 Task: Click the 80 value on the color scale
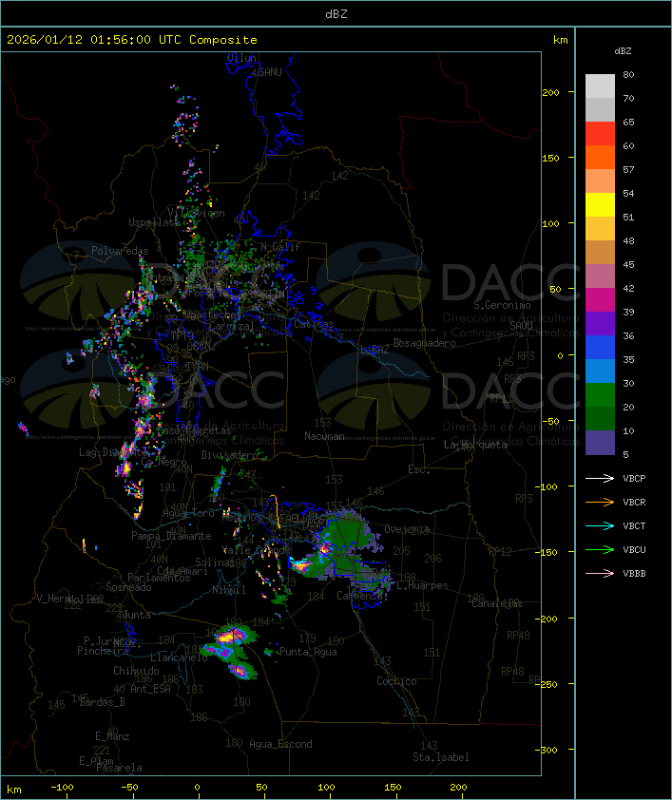pos(628,75)
